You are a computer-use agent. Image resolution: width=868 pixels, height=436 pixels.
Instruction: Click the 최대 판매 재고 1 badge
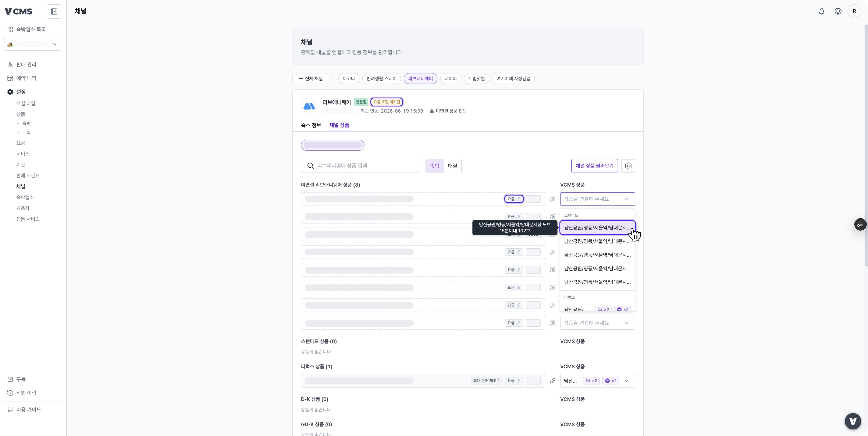486,381
